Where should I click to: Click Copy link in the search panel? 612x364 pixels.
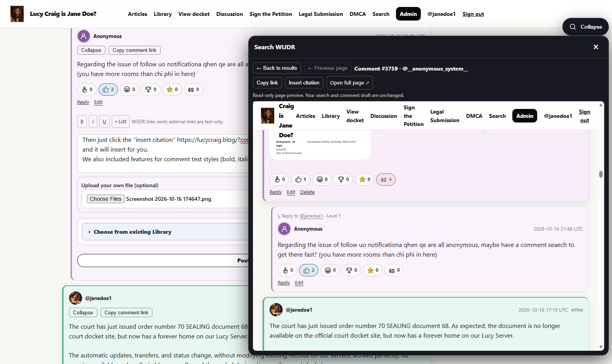pyautogui.click(x=267, y=83)
